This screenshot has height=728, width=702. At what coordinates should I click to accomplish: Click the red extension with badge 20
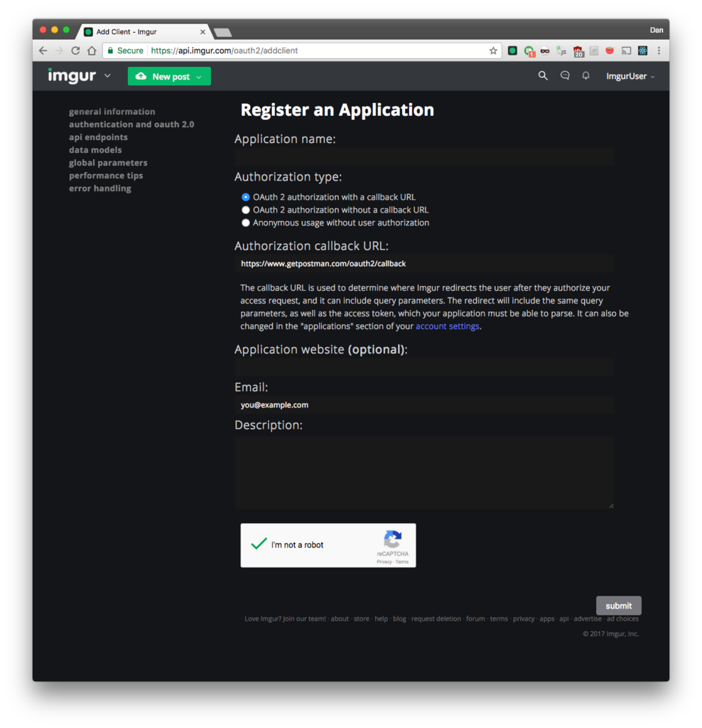578,51
